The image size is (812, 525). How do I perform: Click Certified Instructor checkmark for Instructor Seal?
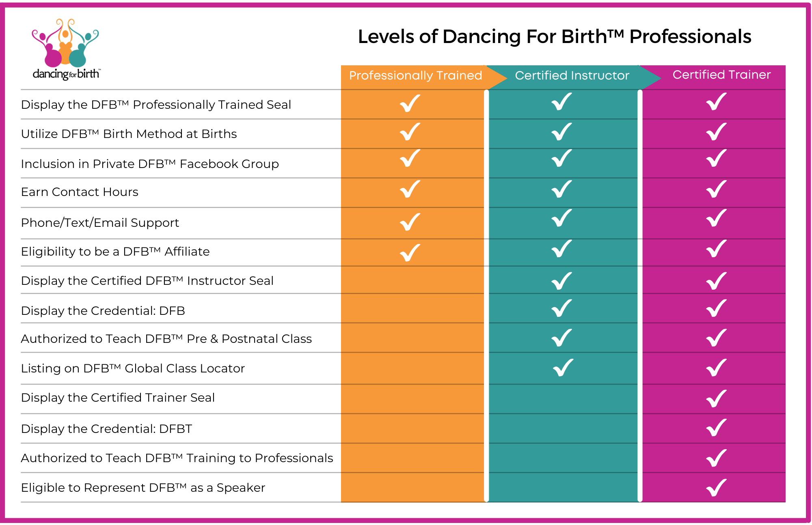[562, 281]
